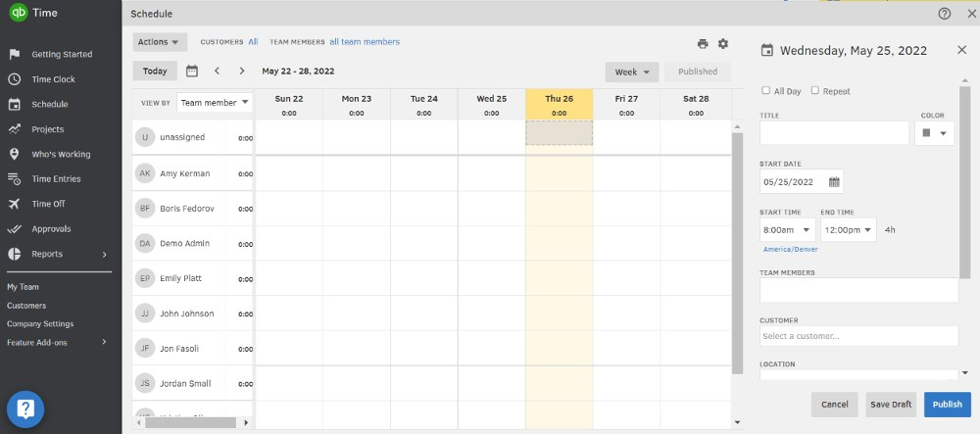
Task: Open the shift Color picker swatch
Action: click(x=934, y=133)
